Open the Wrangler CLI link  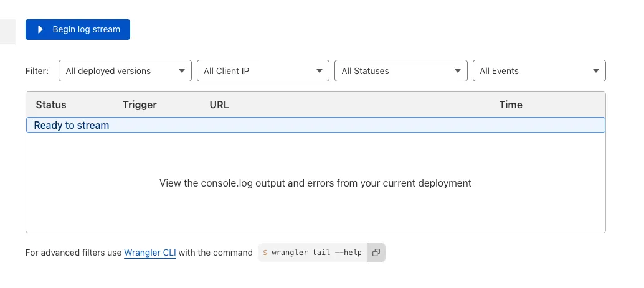[150, 253]
